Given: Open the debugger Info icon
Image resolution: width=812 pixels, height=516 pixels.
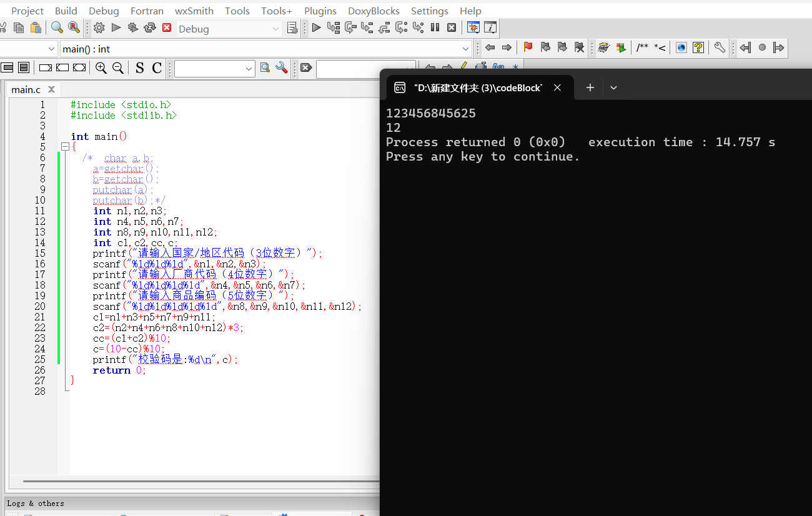Looking at the screenshot, I should pyautogui.click(x=490, y=27).
